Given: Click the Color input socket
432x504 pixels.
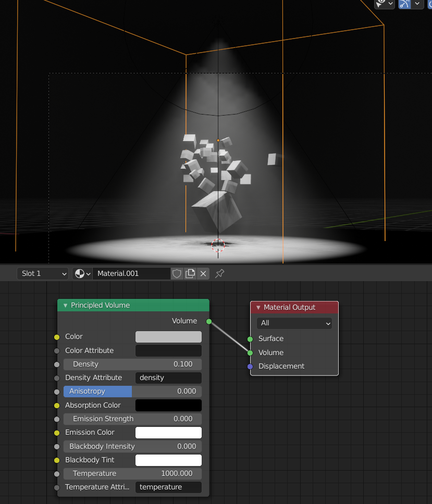Looking at the screenshot, I should 57,337.
